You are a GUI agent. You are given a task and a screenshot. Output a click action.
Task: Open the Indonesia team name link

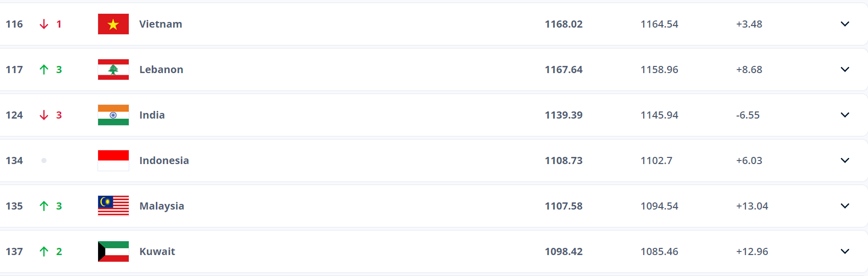point(164,160)
